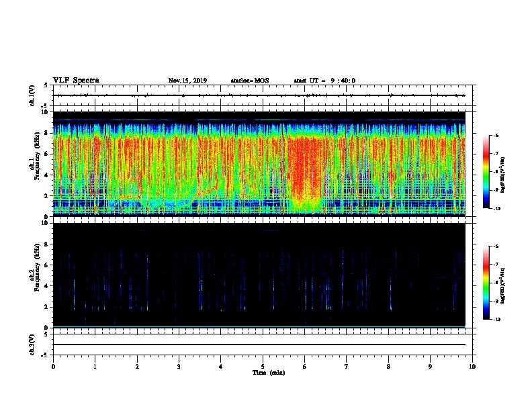Click the ch.2 spectrogram color scale bar
The image size is (532, 411).
tap(486, 283)
